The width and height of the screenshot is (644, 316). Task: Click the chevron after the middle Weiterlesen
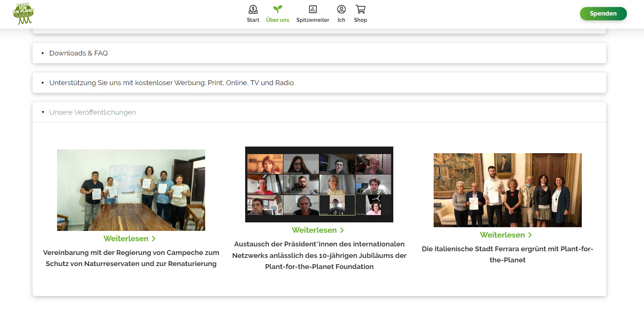[342, 230]
